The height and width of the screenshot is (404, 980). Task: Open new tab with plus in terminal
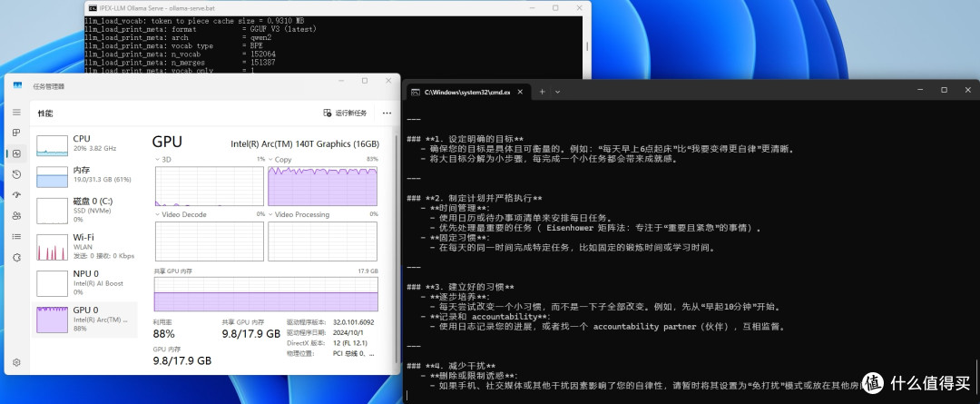point(542,92)
